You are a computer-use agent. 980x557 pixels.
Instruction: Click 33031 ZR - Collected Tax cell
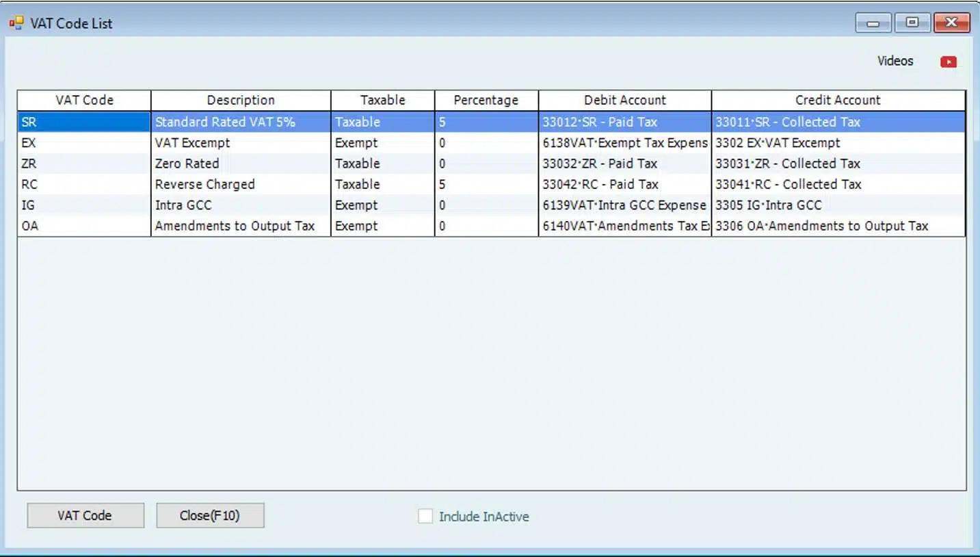[838, 164]
